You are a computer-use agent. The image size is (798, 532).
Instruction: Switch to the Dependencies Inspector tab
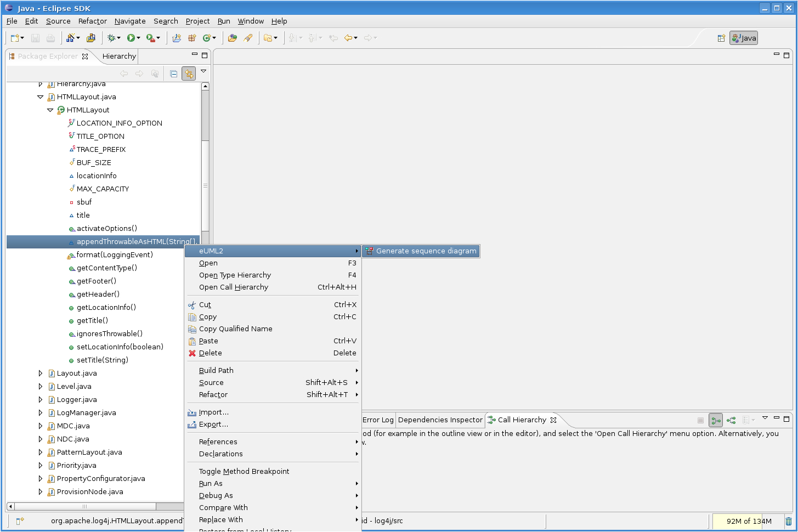pos(439,420)
